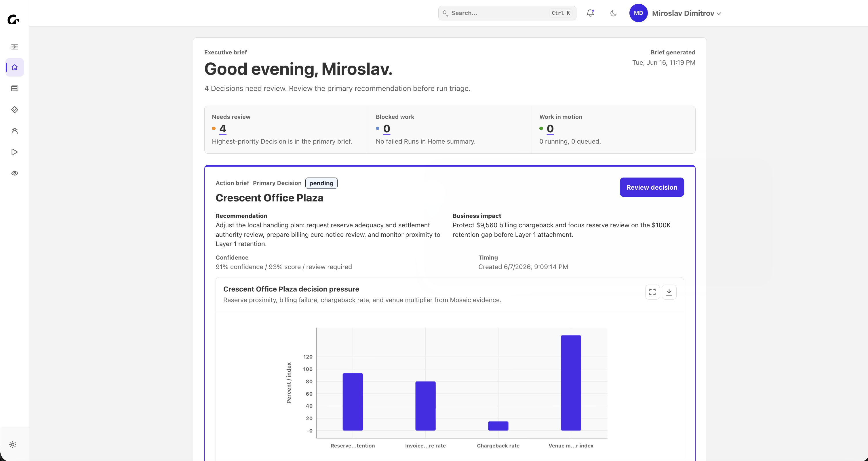Click the 'Good evening, Miroslav.' heading
Screen dimensions: 868x461
tap(298, 69)
